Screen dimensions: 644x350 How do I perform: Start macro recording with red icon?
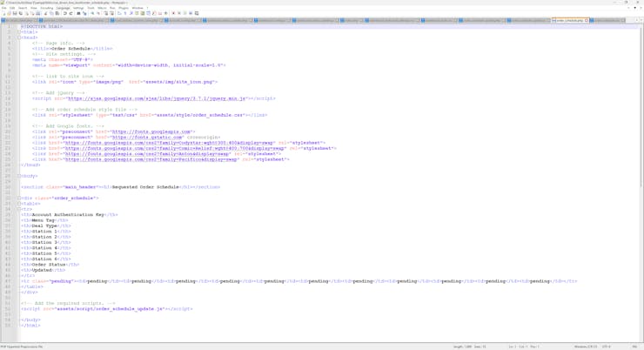(x=173, y=13)
